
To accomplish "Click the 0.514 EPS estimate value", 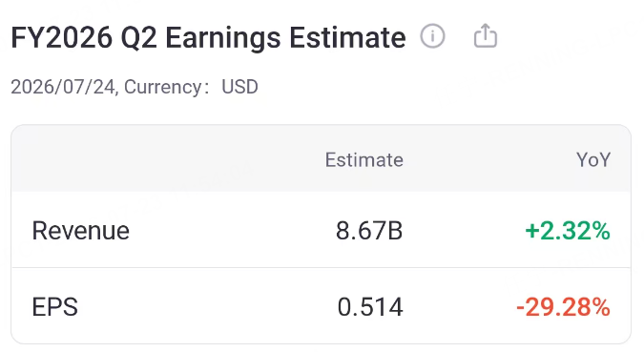I will click(x=370, y=307).
